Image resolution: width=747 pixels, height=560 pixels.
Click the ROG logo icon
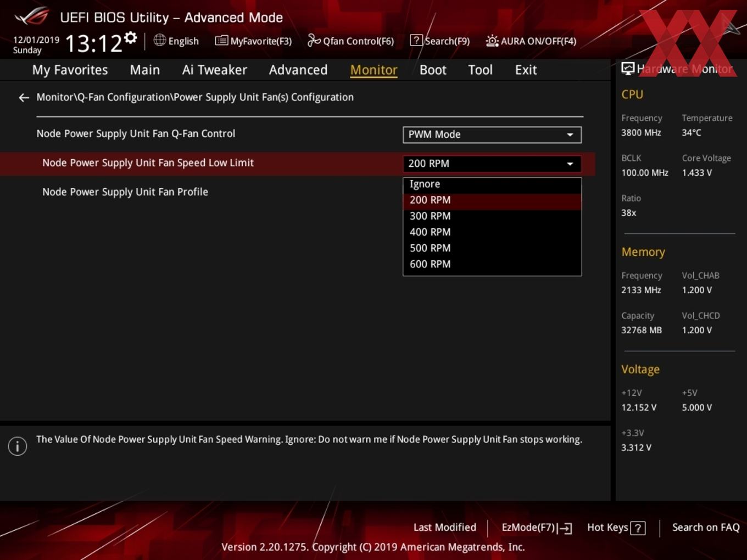[x=32, y=16]
